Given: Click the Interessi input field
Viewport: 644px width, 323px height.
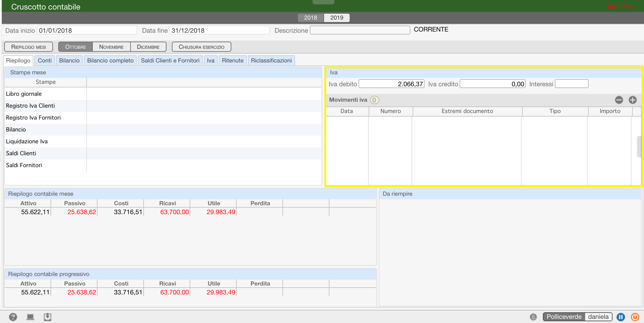Looking at the screenshot, I should click(572, 84).
